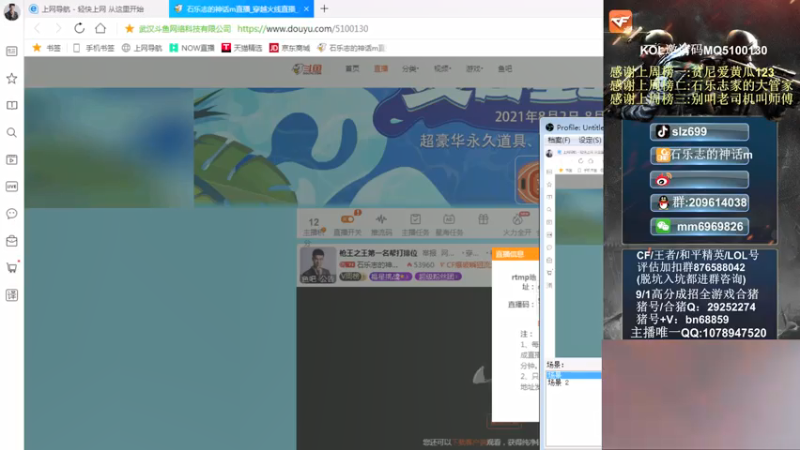Click the news icon in browser sidebar

click(12, 51)
